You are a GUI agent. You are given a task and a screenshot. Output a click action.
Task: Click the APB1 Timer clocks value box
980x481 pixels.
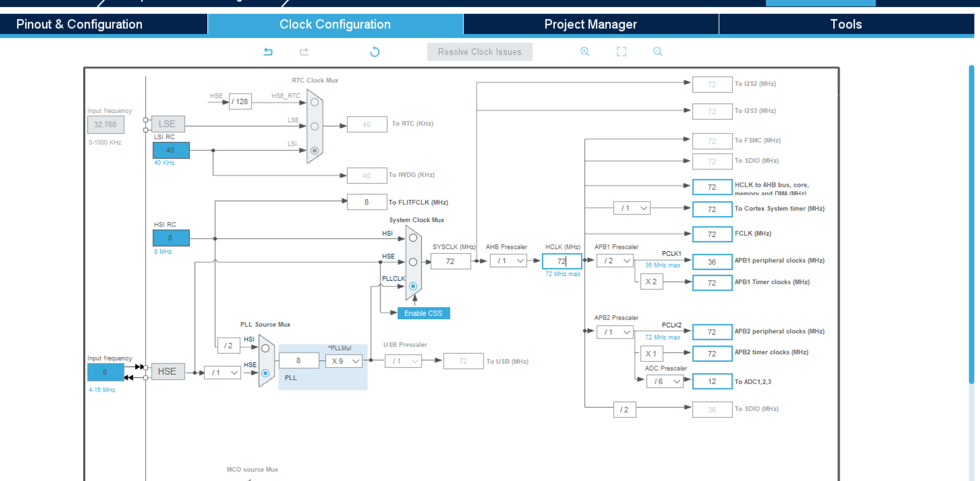coord(712,283)
